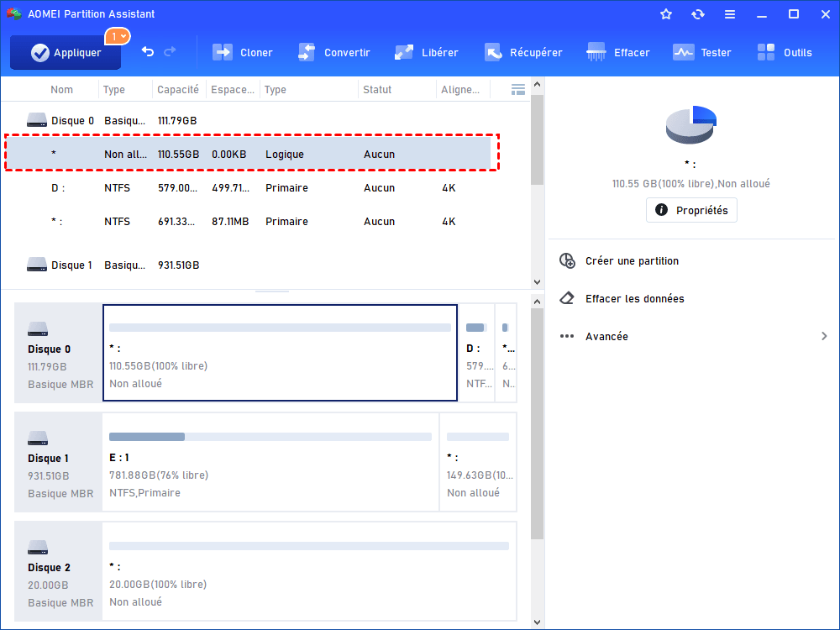The height and width of the screenshot is (630, 840).
Task: Click the D: partition usage bar
Action: pyautogui.click(x=476, y=328)
